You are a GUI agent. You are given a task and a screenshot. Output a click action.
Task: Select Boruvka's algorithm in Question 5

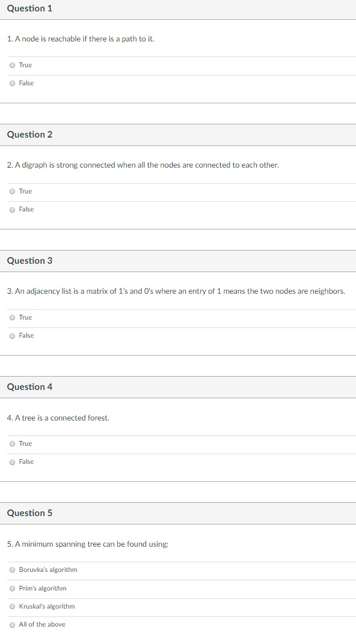12,570
